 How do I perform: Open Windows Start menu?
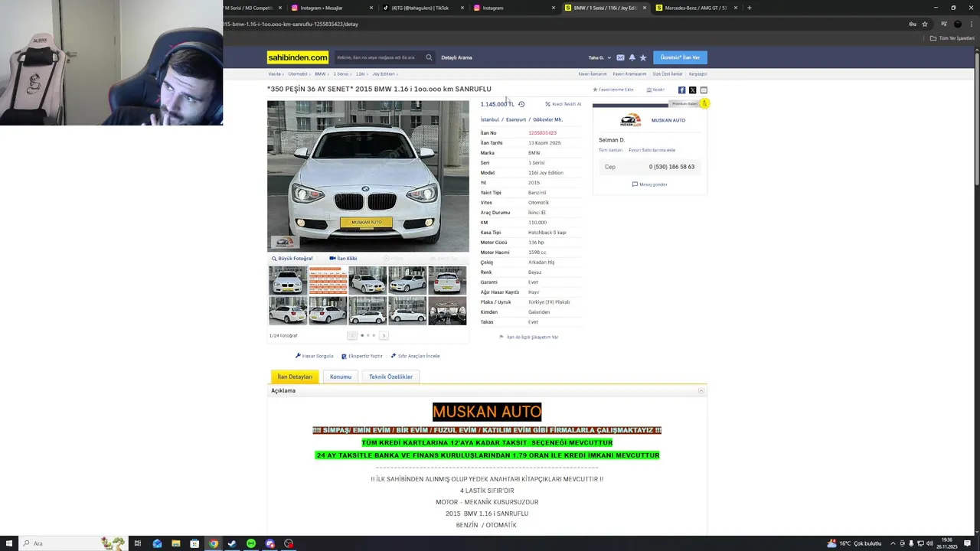[9, 543]
